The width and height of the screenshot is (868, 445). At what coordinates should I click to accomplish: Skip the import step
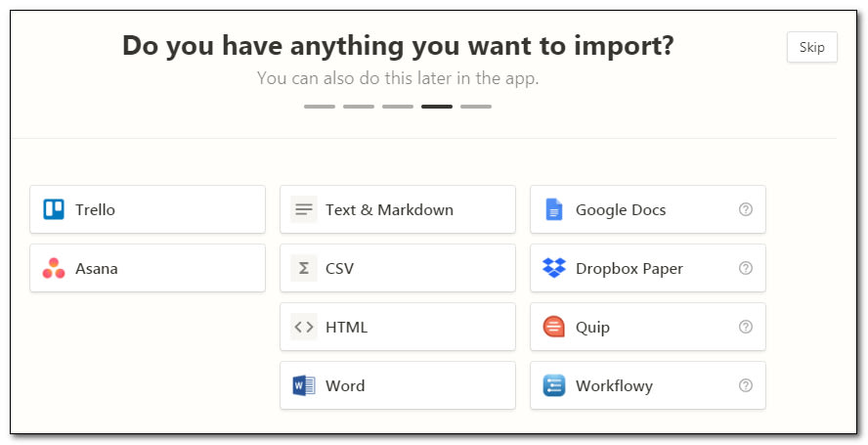[x=812, y=47]
